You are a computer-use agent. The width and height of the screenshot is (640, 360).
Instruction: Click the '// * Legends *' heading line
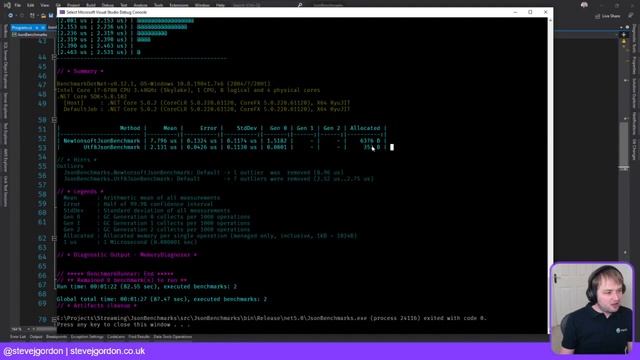click(x=80, y=191)
